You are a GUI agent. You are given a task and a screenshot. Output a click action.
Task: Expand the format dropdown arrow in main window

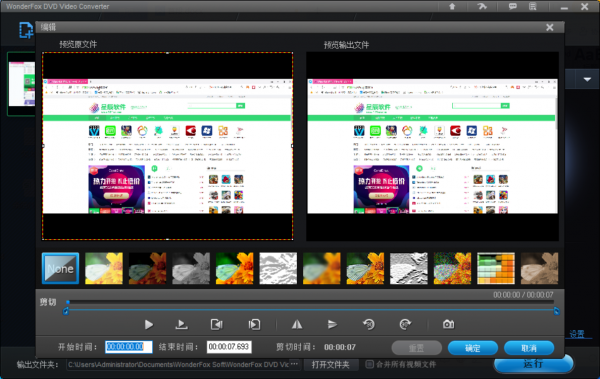tap(587, 79)
